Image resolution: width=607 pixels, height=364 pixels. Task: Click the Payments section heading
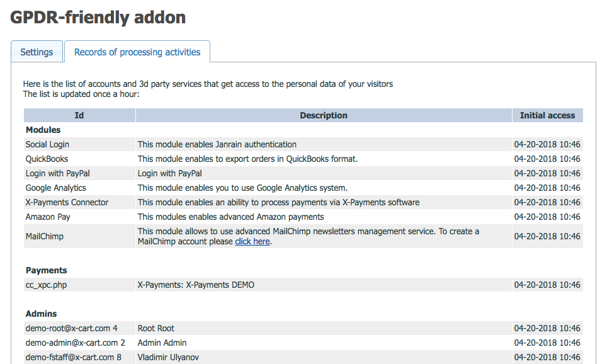(47, 270)
